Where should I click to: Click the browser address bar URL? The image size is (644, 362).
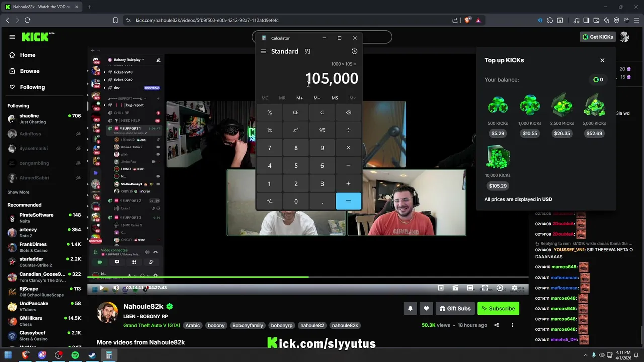pyautogui.click(x=207, y=20)
